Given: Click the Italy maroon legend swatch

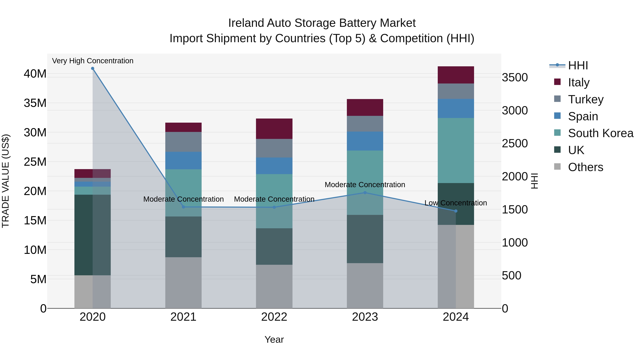Looking at the screenshot, I should pyautogui.click(x=557, y=82).
